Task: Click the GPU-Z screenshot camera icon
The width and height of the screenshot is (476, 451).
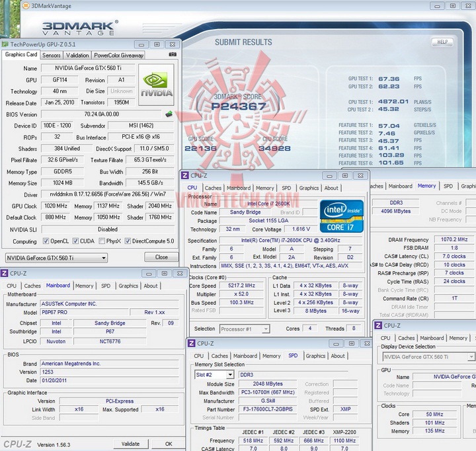Action: [173, 54]
